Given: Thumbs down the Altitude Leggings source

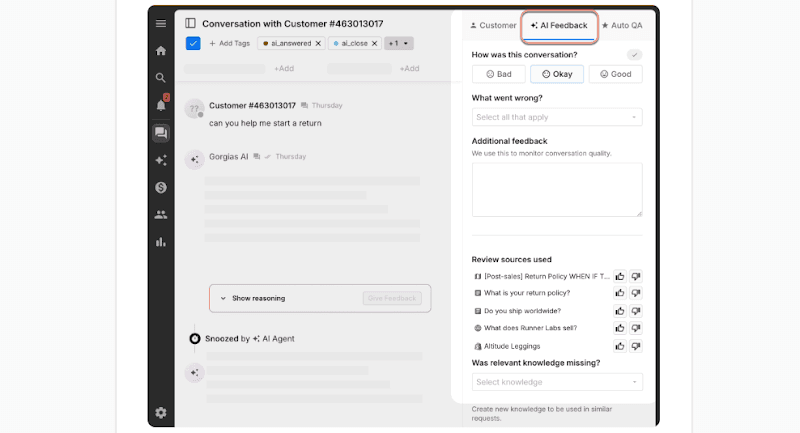Looking at the screenshot, I should [636, 346].
